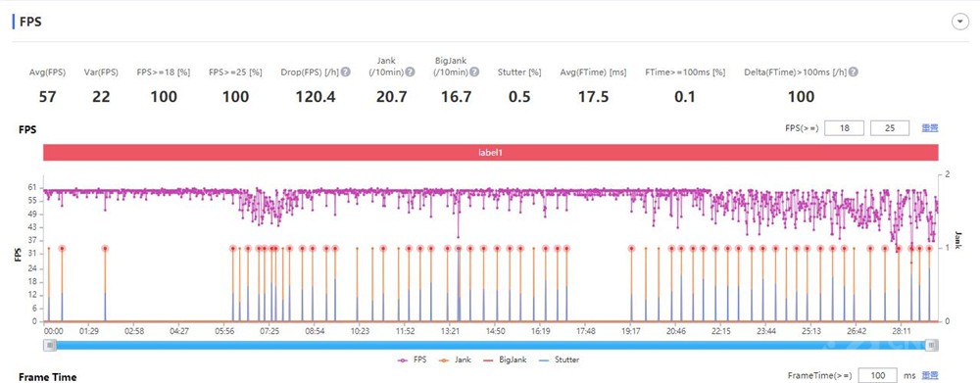Open the help icon beside Drop(FPS)

pyautogui.click(x=346, y=72)
